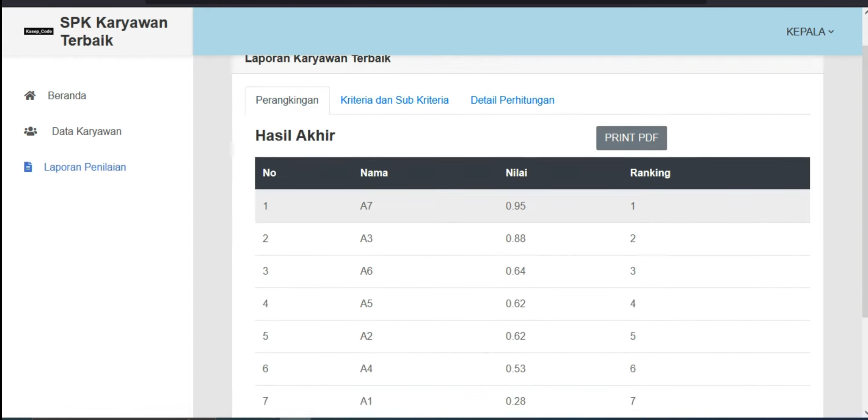Screen dimensions: 868x420
Task: Click the Data Karyawan users icon
Action: [31, 131]
